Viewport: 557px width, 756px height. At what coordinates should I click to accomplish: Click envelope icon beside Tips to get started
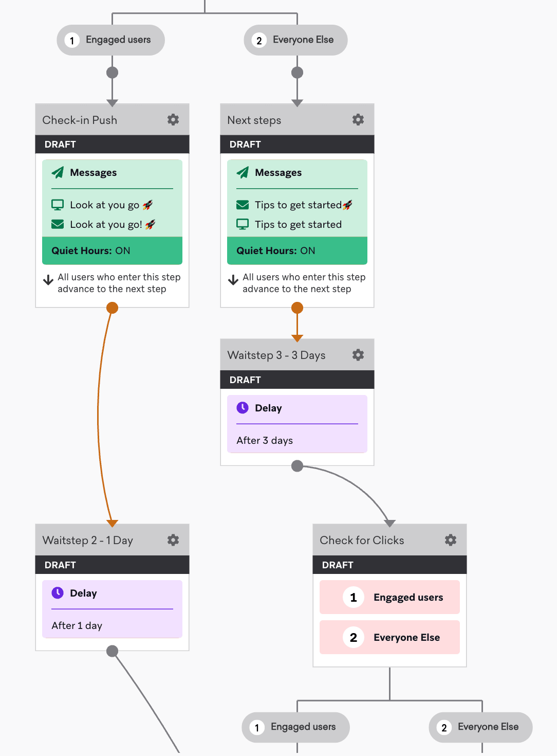point(243,205)
